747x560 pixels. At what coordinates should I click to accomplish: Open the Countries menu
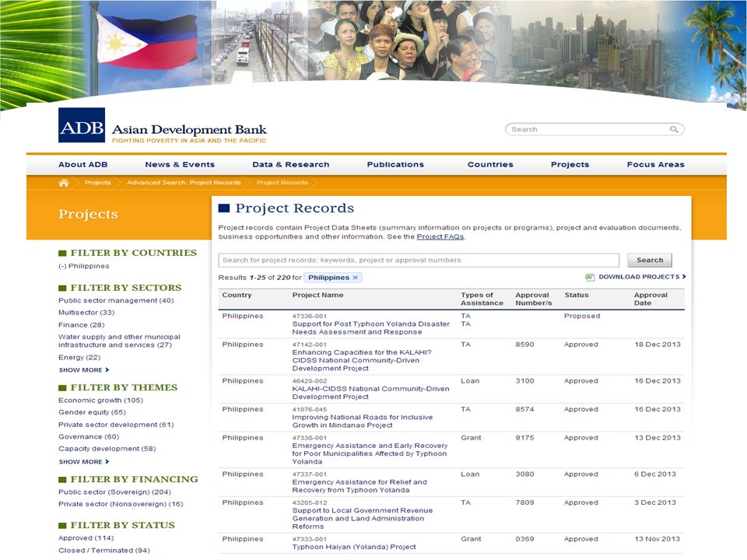[490, 165]
